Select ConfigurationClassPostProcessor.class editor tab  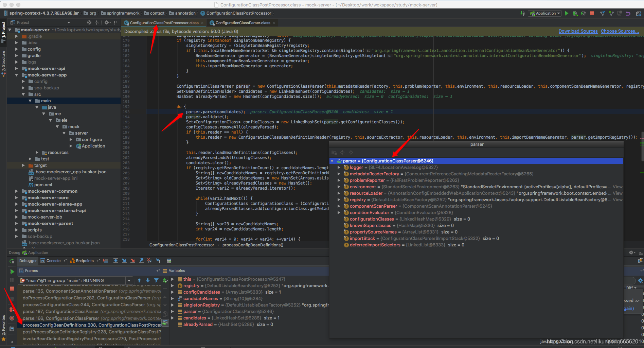click(x=164, y=23)
